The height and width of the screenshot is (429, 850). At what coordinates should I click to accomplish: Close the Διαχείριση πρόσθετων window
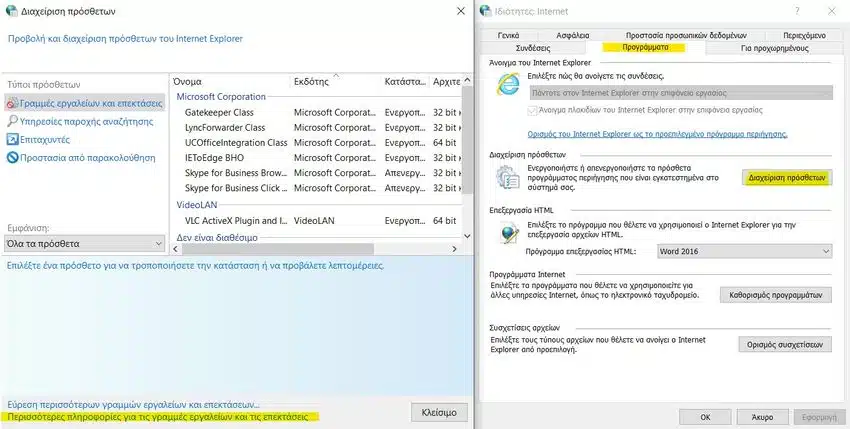click(x=461, y=11)
